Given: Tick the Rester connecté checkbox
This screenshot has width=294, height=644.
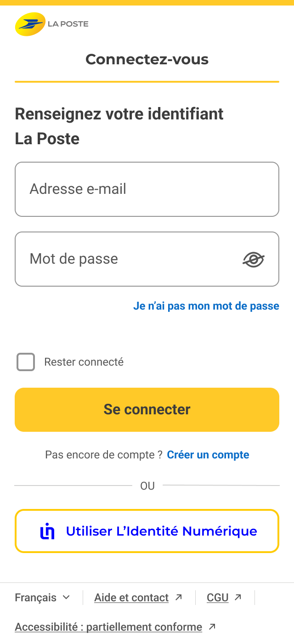Looking at the screenshot, I should (x=26, y=362).
